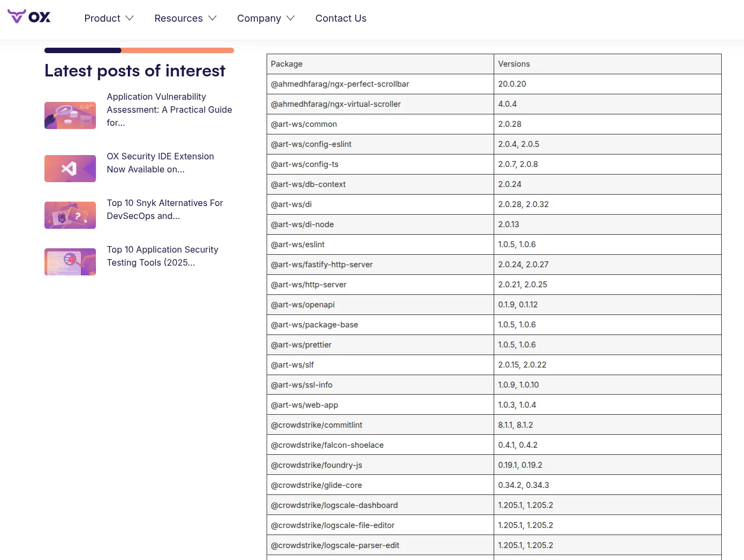Select the @art-ws/package-base package cell
The height and width of the screenshot is (560, 744).
tap(380, 325)
